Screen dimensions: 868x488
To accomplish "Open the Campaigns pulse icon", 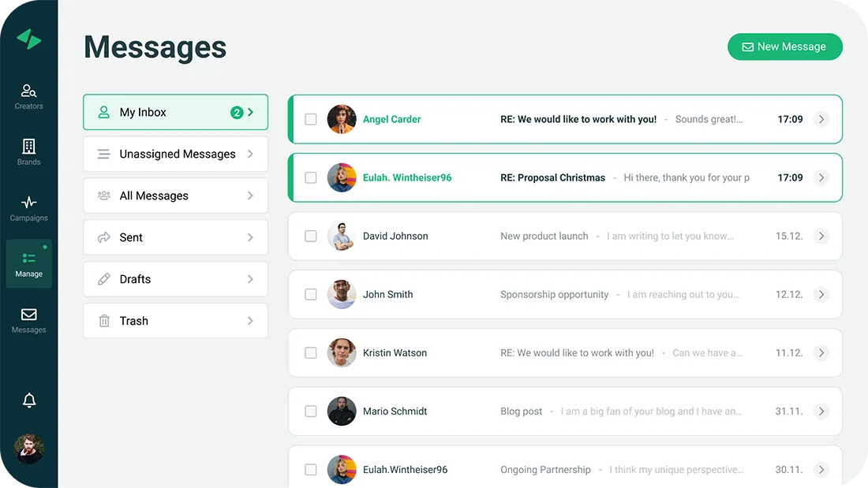I will 28,203.
